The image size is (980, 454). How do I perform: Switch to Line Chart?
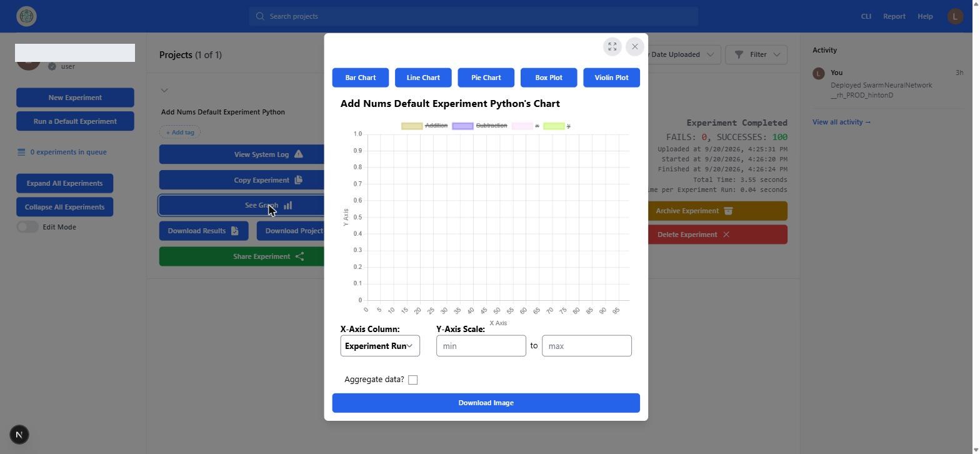[423, 78]
